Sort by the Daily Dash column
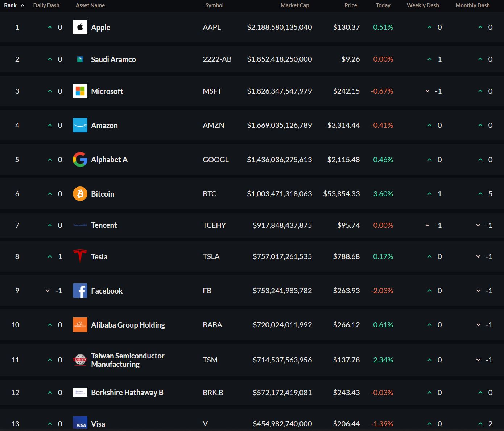The image size is (504, 431). [46, 5]
